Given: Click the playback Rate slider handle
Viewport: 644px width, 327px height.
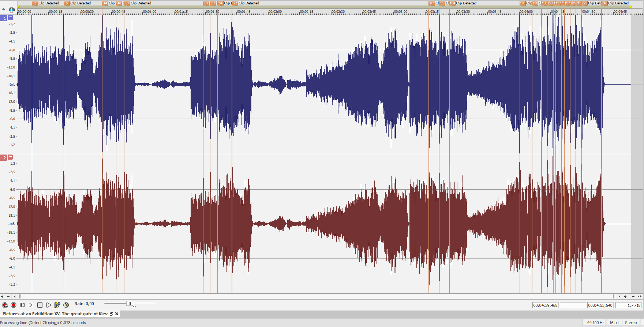Looking at the screenshot, I should 129,304.
